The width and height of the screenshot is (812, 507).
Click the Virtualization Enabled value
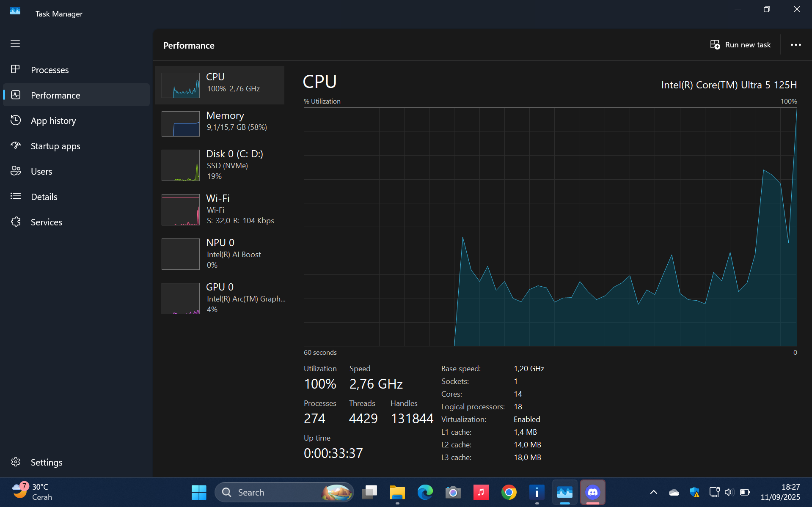[527, 419]
